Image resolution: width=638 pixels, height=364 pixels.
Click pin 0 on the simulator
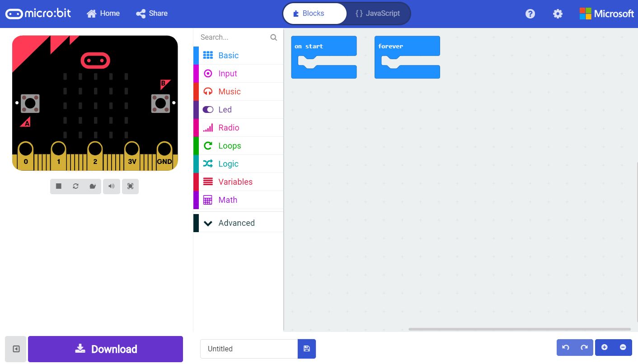tap(26, 156)
